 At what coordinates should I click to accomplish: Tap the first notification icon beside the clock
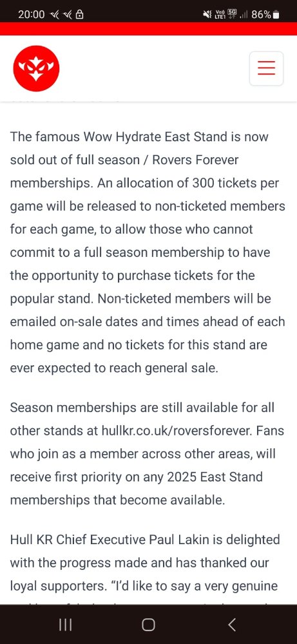[54, 15]
